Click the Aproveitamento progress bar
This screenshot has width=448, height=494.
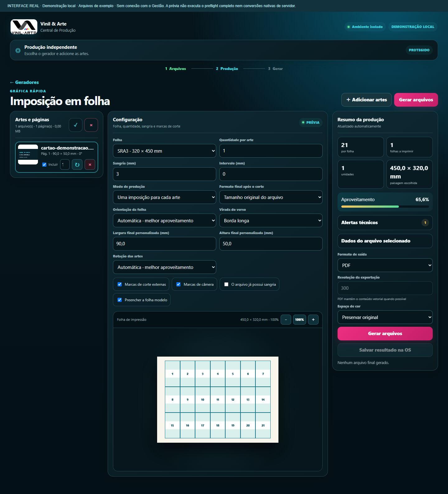(x=385, y=206)
